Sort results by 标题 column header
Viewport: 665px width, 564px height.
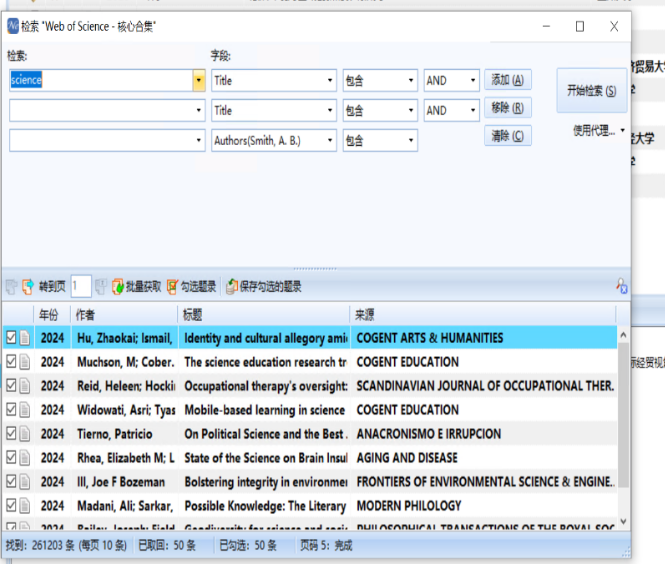pyautogui.click(x=263, y=315)
